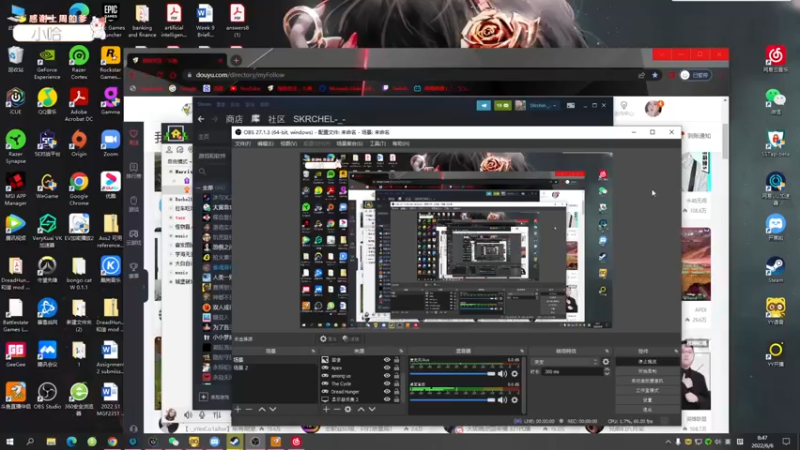This screenshot has width=800, height=450.
Task: Open GeForce Experience desktop icon
Action: (x=47, y=64)
